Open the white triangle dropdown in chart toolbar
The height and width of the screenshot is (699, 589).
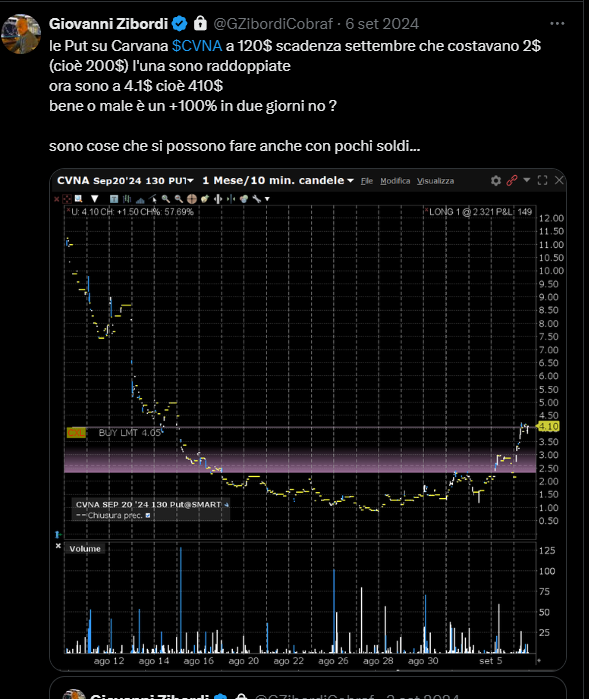(95, 198)
